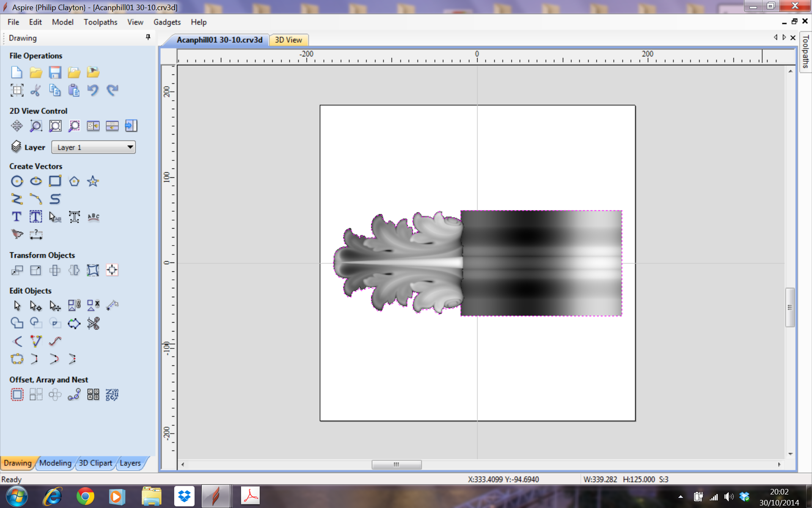Open the Nest Parts tool
Viewport: 812px width, 508px height.
point(112,395)
